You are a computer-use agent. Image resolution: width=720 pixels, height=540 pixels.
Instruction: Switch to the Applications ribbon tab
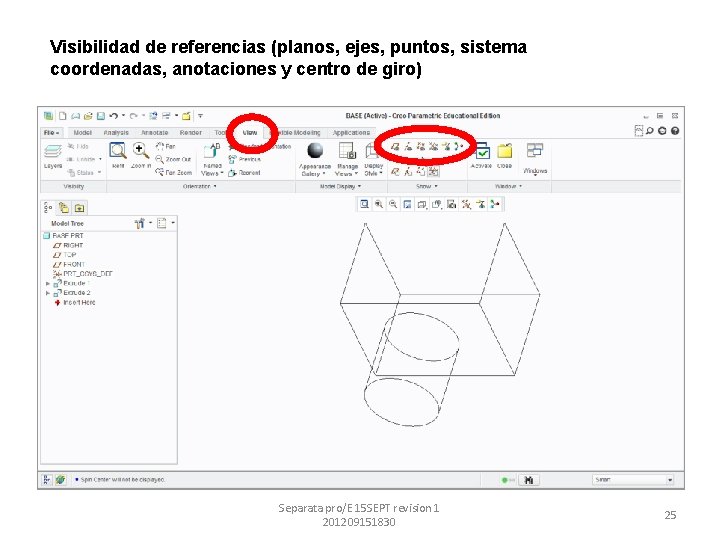pyautogui.click(x=351, y=133)
